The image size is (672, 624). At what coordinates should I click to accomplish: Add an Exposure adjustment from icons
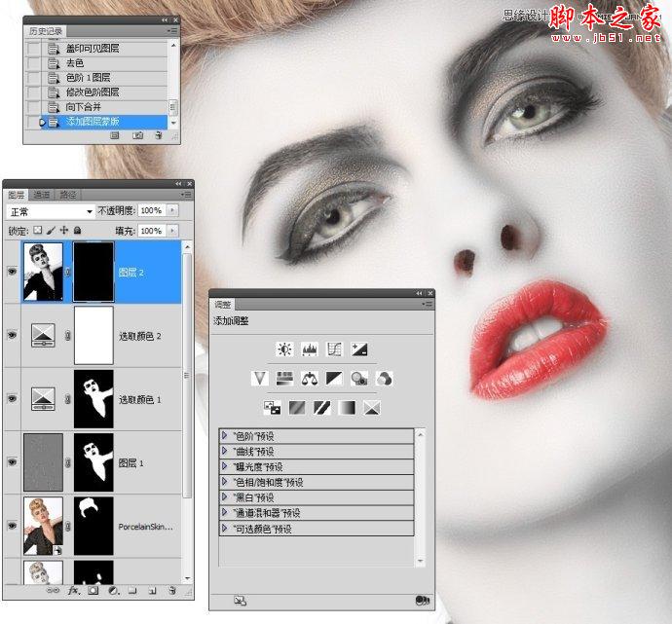(359, 349)
